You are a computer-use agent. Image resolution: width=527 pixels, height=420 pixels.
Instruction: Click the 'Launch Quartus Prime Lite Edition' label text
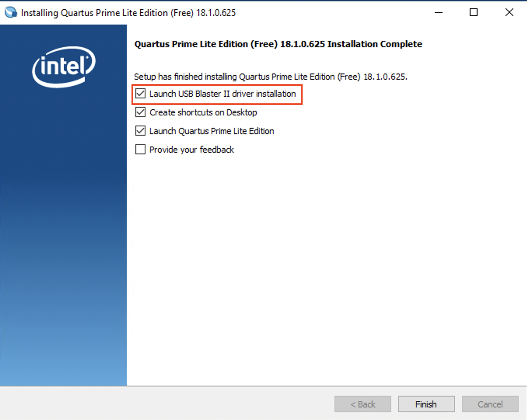tap(212, 131)
